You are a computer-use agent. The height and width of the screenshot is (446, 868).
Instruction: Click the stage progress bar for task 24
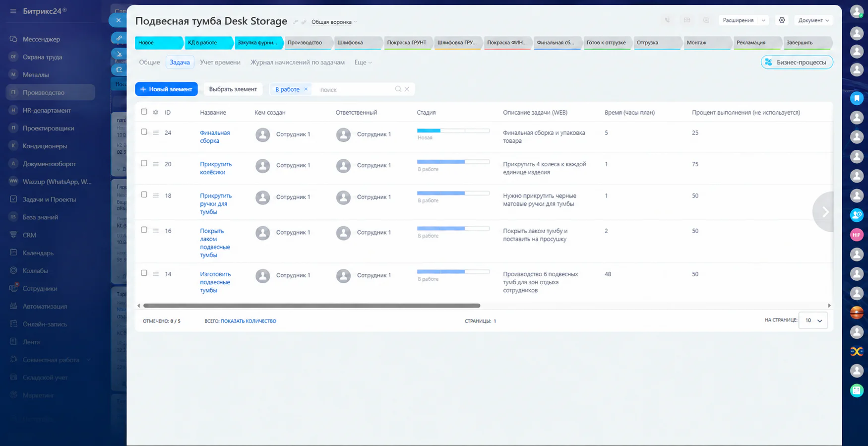pyautogui.click(x=453, y=130)
